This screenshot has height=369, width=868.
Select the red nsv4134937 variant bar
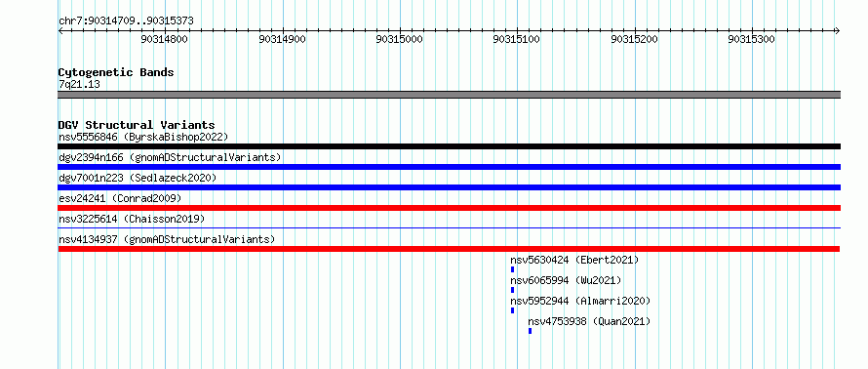pyautogui.click(x=449, y=249)
